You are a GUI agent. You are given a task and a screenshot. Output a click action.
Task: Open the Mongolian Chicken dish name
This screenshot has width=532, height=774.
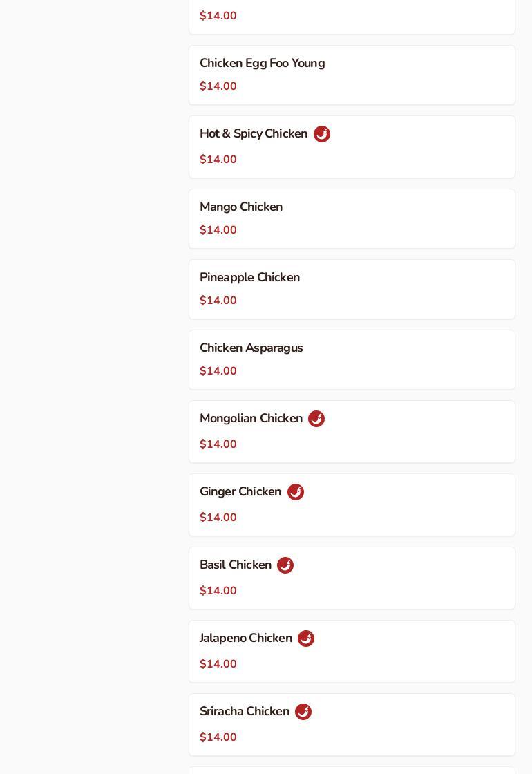pyautogui.click(x=251, y=419)
